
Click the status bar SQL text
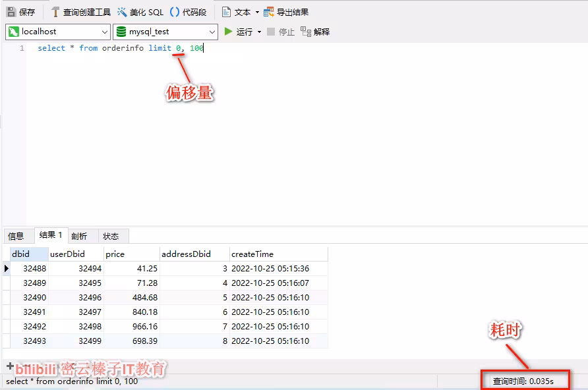pos(72,381)
